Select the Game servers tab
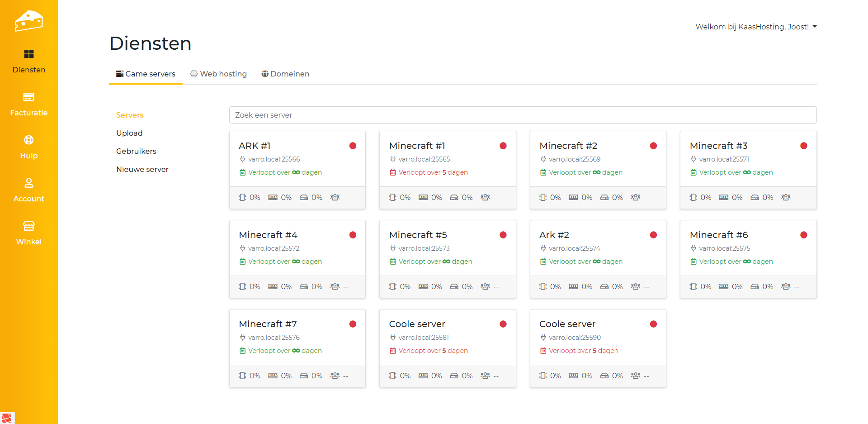This screenshot has height=424, width=868. [146, 74]
